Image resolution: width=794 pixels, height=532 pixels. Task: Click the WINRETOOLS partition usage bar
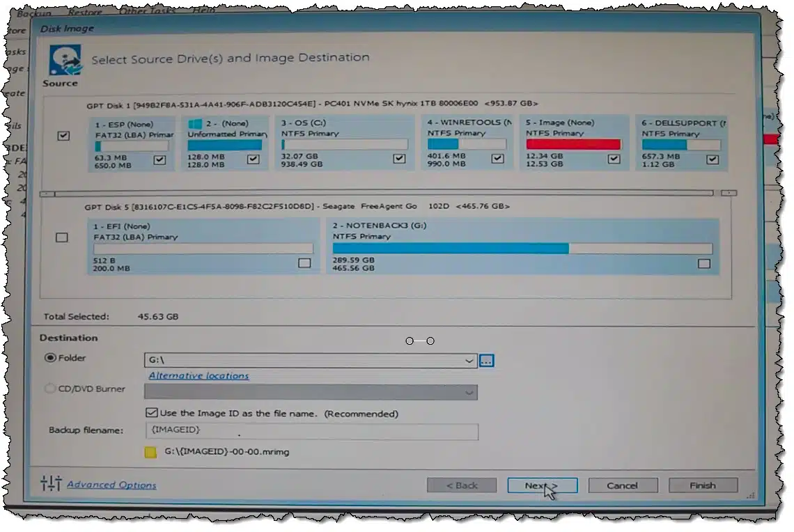coord(467,143)
